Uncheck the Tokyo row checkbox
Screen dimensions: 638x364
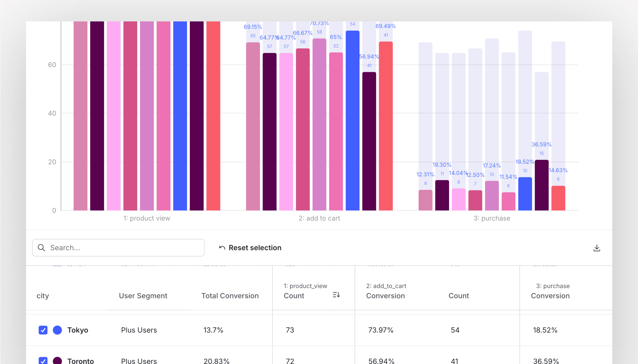click(x=43, y=330)
